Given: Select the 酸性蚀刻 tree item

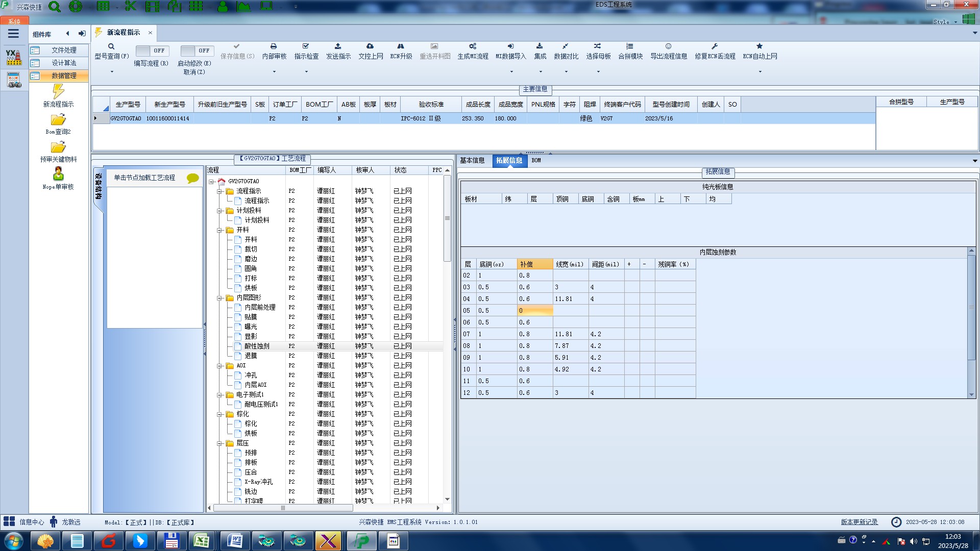Looking at the screenshot, I should (x=257, y=346).
